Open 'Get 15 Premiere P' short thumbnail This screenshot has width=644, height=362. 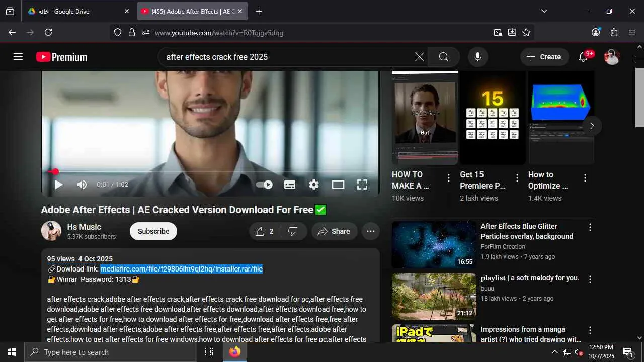coord(493,118)
